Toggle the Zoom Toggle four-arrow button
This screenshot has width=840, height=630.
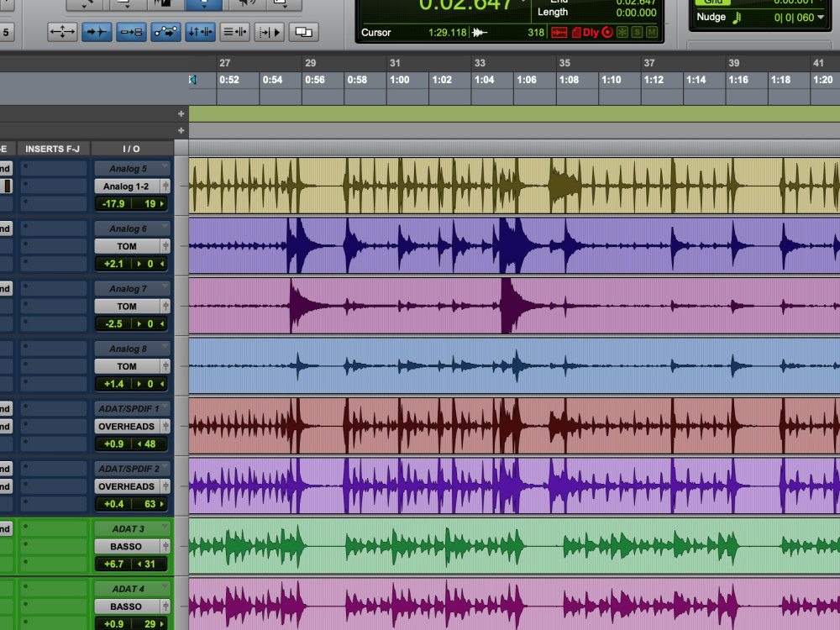[63, 32]
